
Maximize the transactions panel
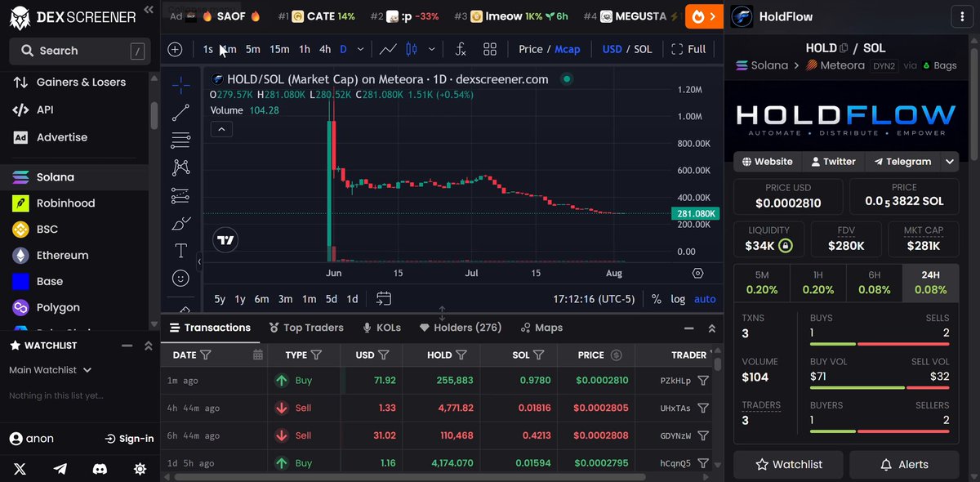[x=711, y=328]
